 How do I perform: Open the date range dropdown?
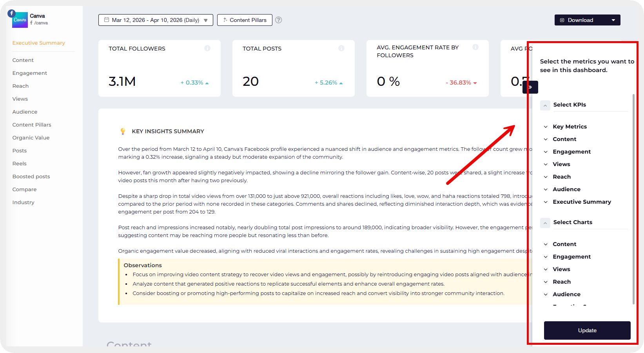156,20
